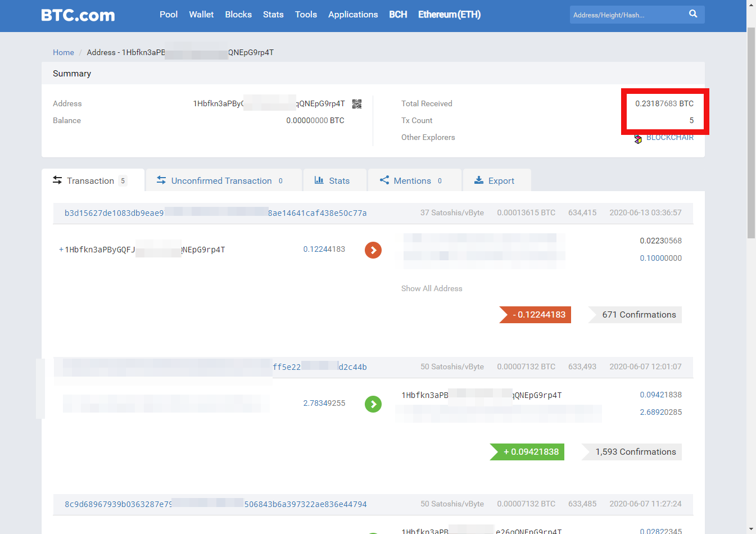Viewport: 756px width, 534px height.
Task: Click the Mentions share icon
Action: click(384, 180)
